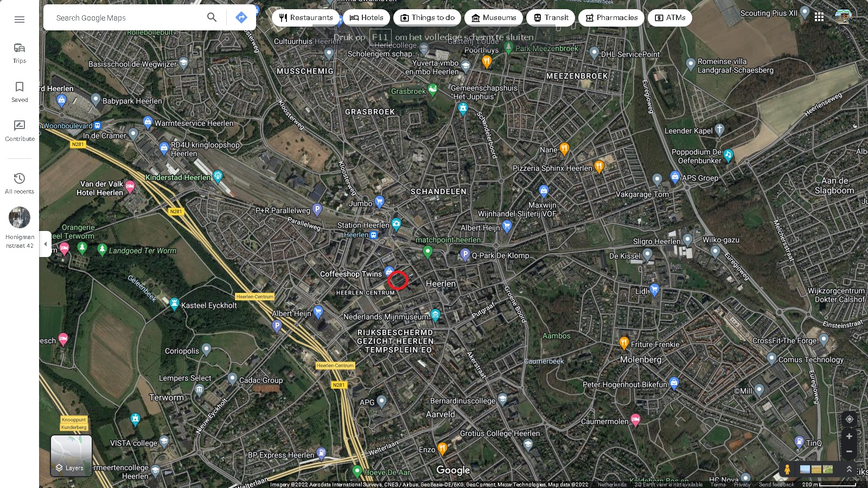868x488 pixels.
Task: Open the recent Honigmanstraat 42 thumbnail
Action: pyautogui.click(x=20, y=218)
